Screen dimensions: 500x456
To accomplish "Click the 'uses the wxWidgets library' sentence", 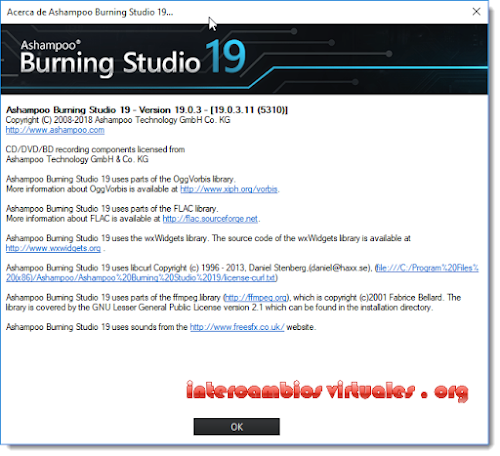I will 208,238.
